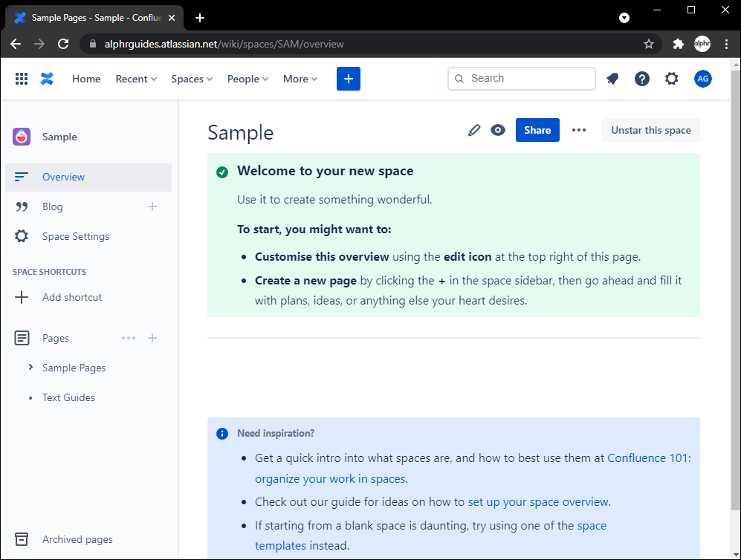
Task: Bookmark page with browser star icon
Action: click(x=649, y=44)
